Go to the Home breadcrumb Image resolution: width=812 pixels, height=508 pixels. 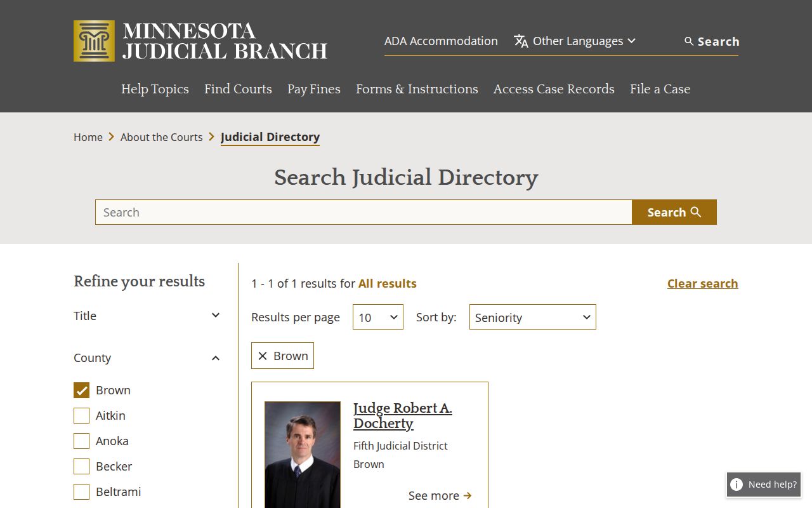[x=88, y=137]
